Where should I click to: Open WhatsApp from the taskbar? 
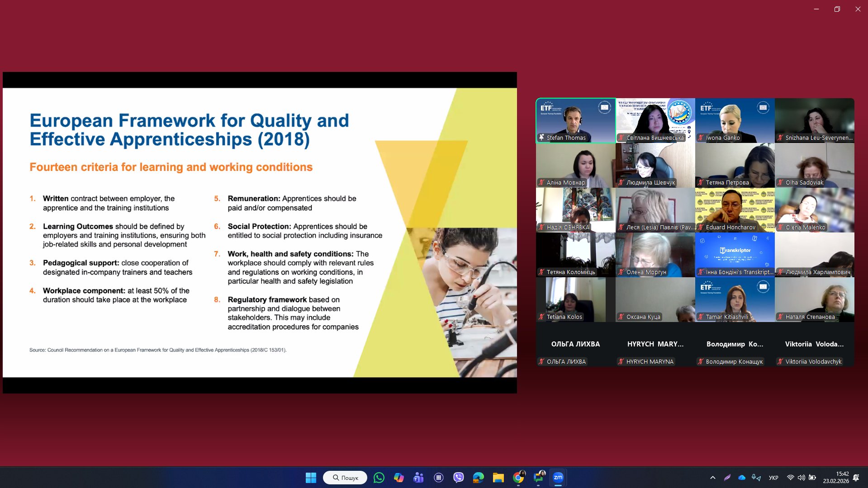coord(379,478)
